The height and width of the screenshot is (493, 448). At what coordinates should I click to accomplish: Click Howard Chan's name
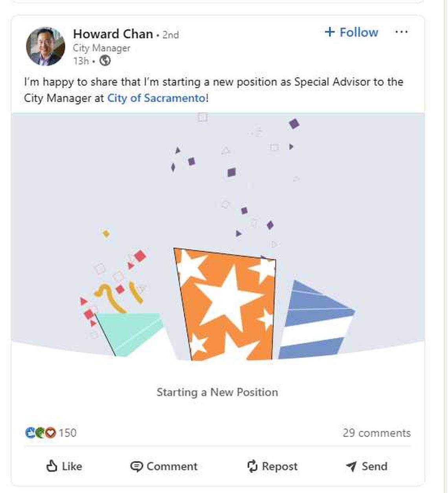pos(113,34)
